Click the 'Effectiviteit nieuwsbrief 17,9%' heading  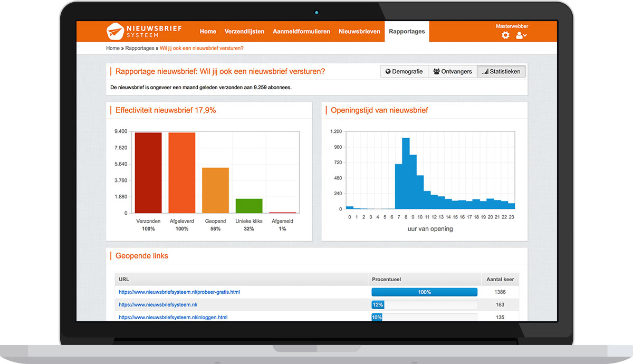click(166, 110)
